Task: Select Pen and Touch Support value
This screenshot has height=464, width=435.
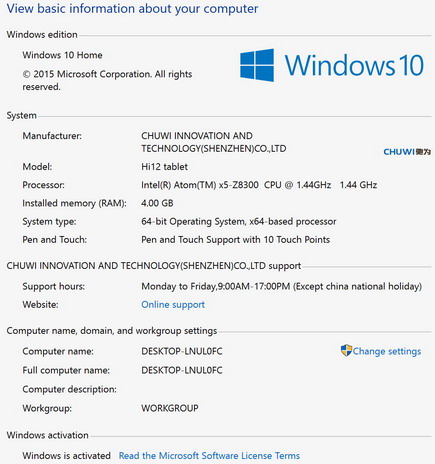Action: click(x=235, y=240)
